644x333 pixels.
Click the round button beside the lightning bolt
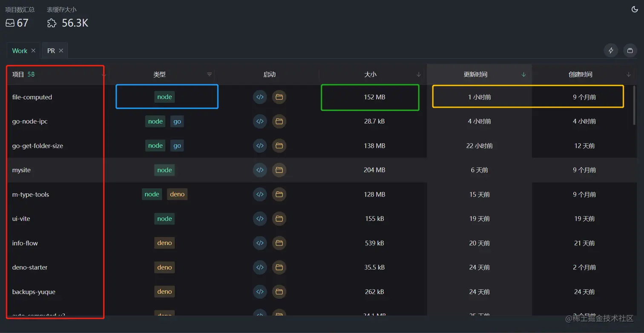tap(630, 50)
